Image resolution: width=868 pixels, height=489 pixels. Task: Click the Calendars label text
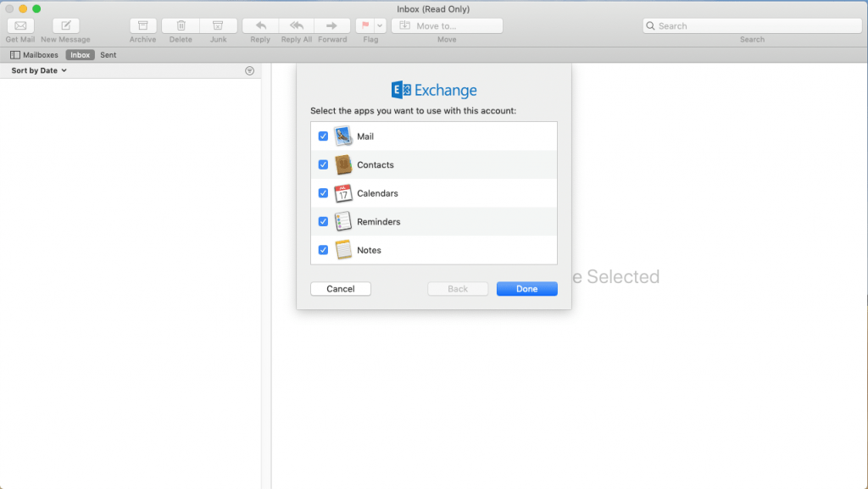377,193
